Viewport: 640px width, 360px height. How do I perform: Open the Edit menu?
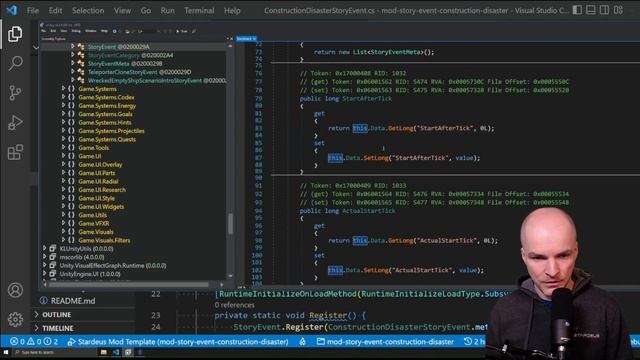tap(55, 11)
